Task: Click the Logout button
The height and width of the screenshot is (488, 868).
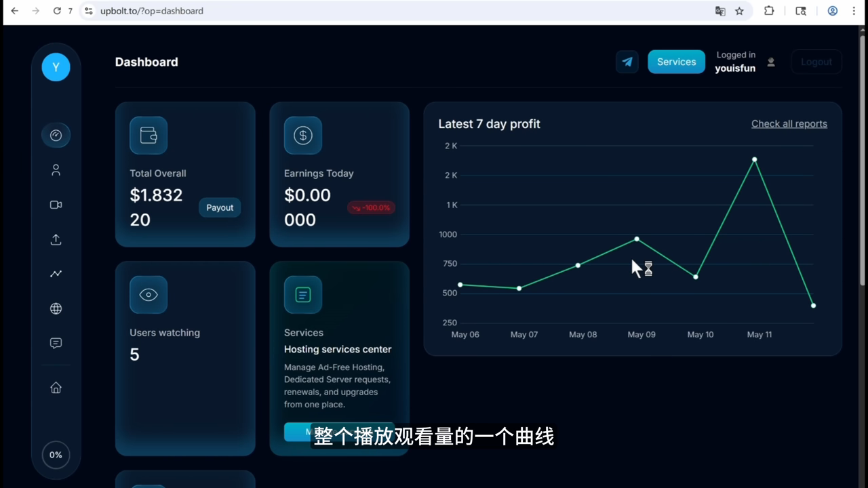Action: coord(816,62)
